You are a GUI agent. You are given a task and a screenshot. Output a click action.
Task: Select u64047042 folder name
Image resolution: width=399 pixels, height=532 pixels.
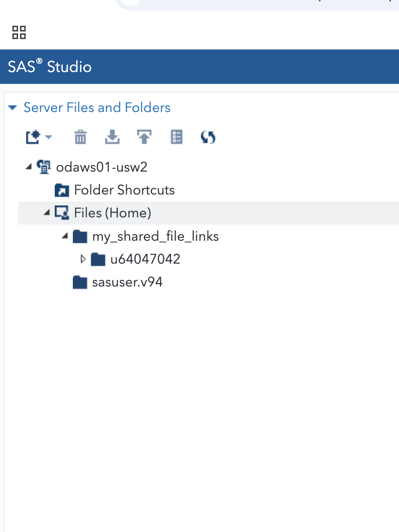point(145,259)
